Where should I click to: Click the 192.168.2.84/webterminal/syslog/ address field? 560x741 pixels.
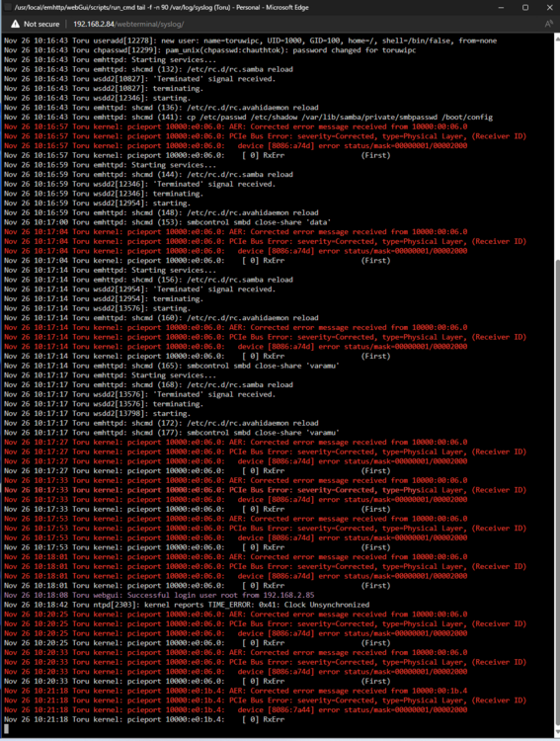[x=128, y=24]
